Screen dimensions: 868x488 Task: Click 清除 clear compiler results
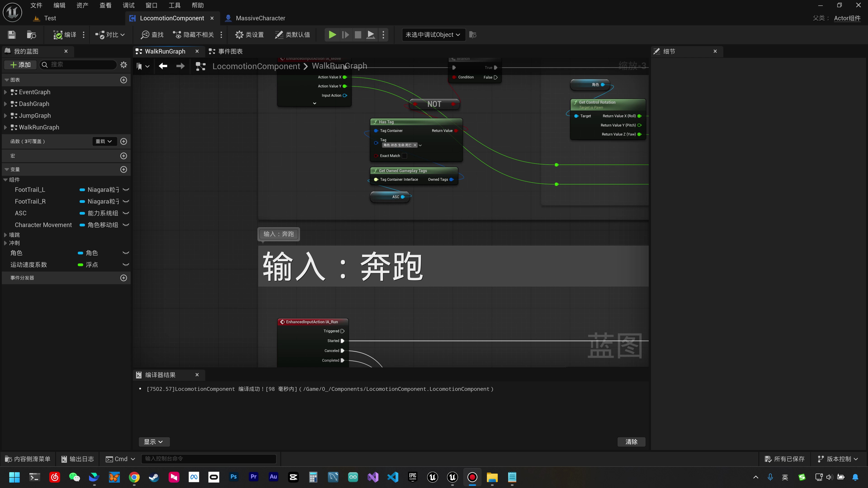point(631,442)
